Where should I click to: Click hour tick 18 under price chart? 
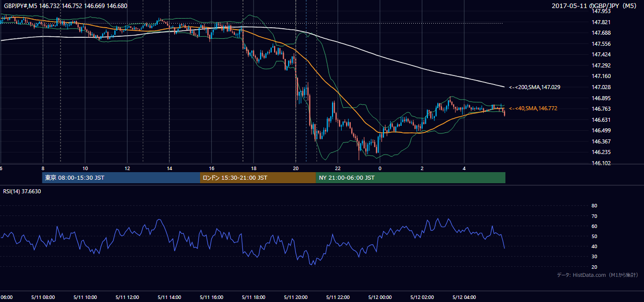click(x=253, y=168)
